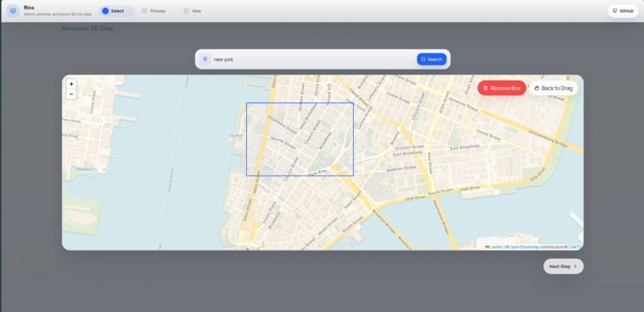This screenshot has width=644, height=312.
Task: Click the 'Division Street' map label
Action: [409, 147]
